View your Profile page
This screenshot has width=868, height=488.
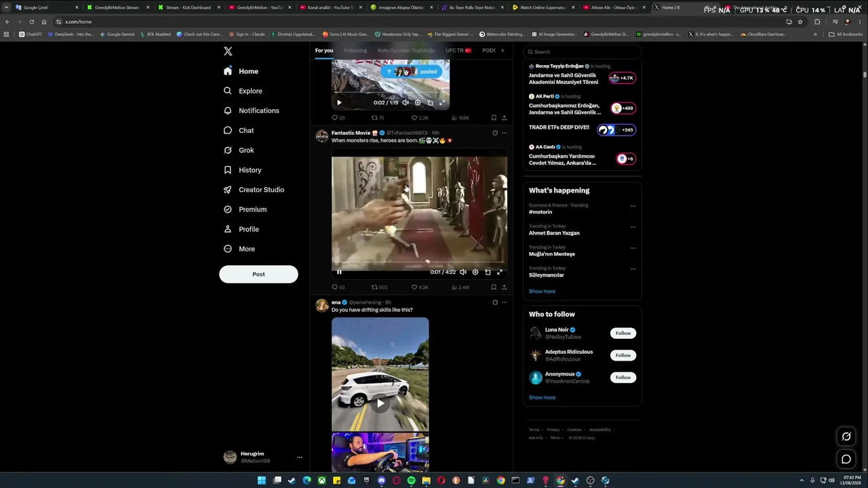pyautogui.click(x=241, y=229)
